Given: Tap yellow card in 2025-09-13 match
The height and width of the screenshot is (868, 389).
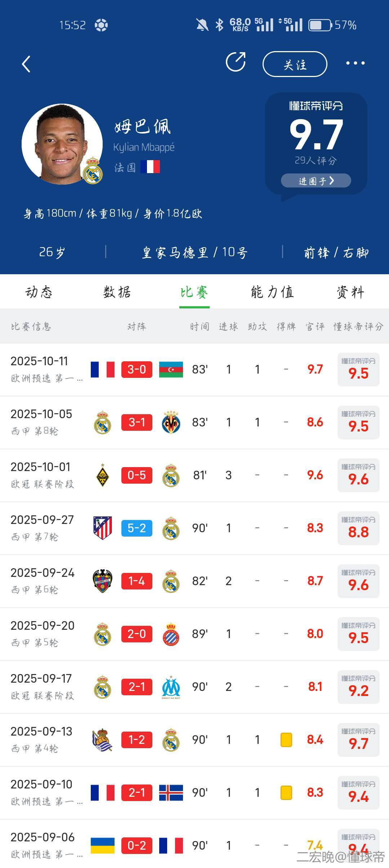Looking at the screenshot, I should pos(286,740).
